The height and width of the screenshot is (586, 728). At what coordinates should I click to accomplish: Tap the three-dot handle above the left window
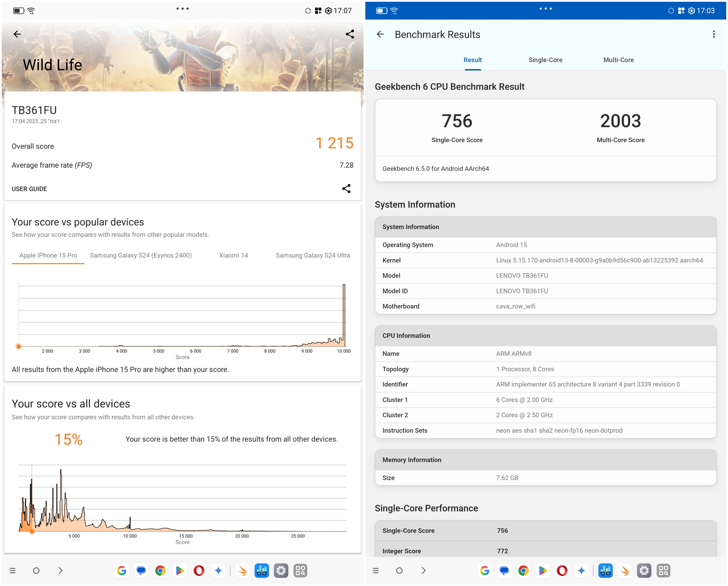[x=182, y=9]
